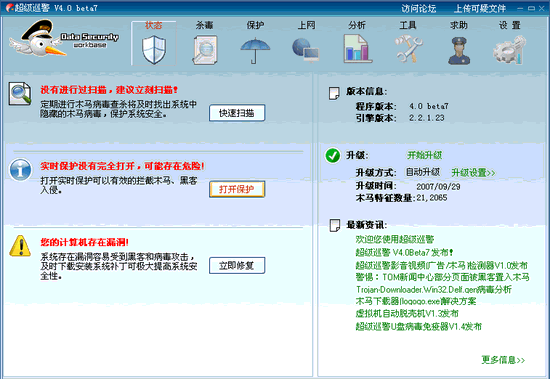The width and height of the screenshot is (550, 379).
Task: Click the 最新资讯 heading
Action: point(367,225)
